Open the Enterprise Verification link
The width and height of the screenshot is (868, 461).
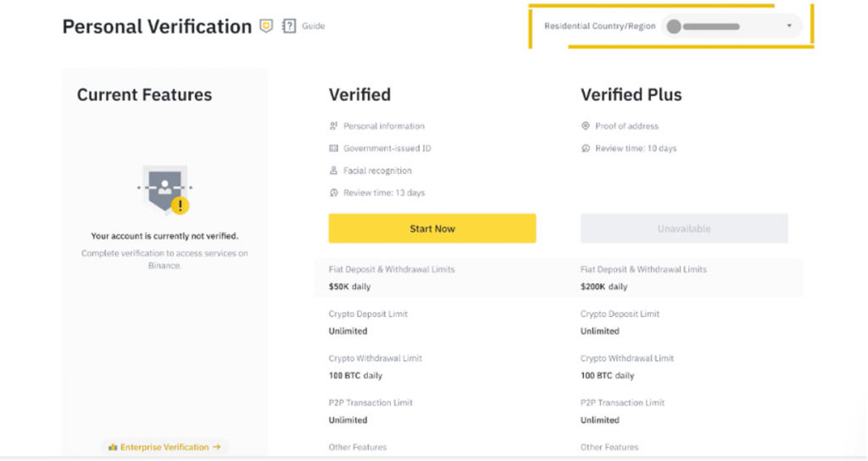coord(164,447)
